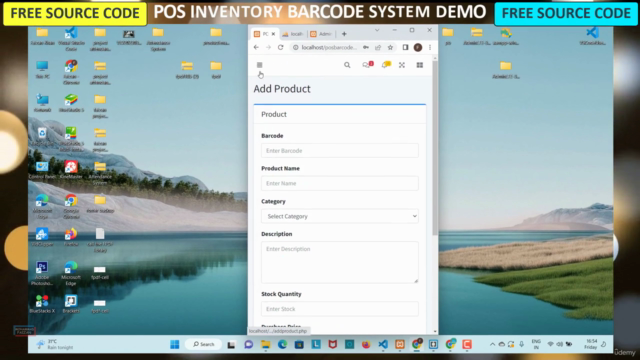The width and height of the screenshot is (640, 360).
Task: Open the grid control-sidebar icon
Action: (420, 65)
